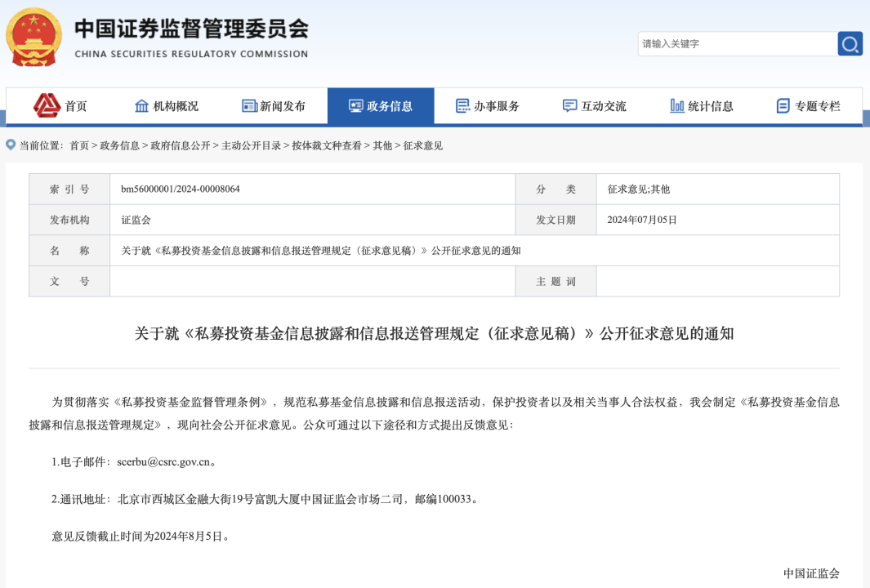This screenshot has width=870, height=588.
Task: Click the 其他 breadcrumb link
Action: tap(382, 145)
